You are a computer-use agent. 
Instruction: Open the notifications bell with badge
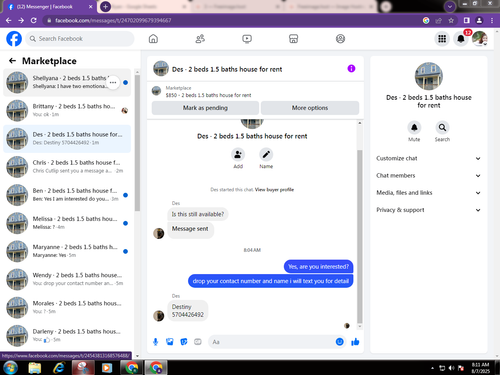pos(461,39)
